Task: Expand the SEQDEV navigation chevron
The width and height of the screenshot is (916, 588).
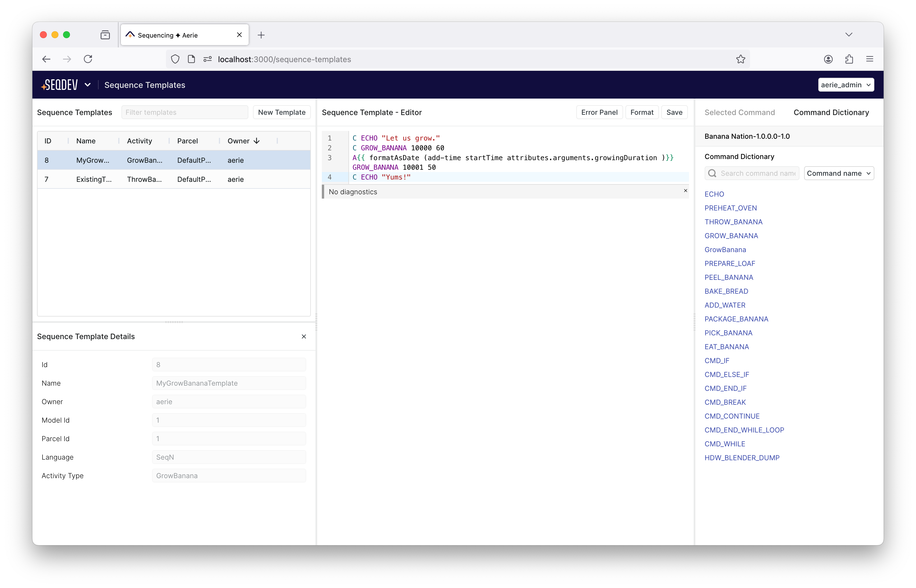Action: tap(87, 84)
